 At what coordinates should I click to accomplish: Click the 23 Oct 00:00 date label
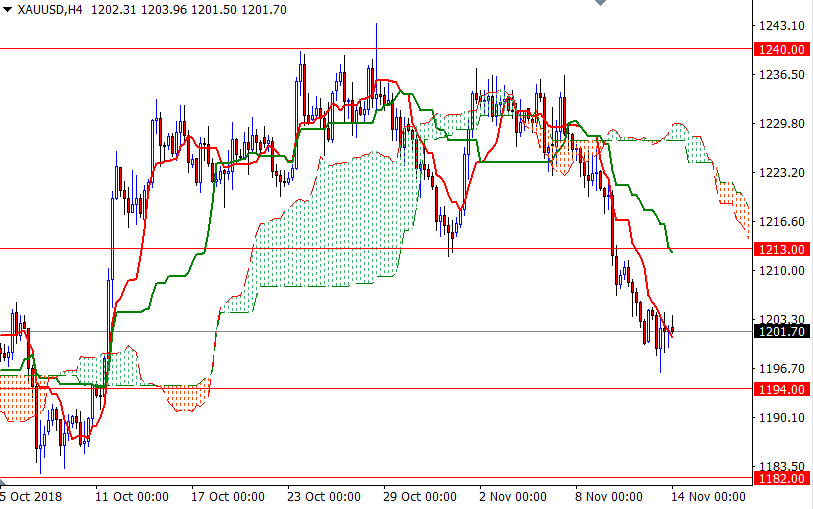click(323, 496)
